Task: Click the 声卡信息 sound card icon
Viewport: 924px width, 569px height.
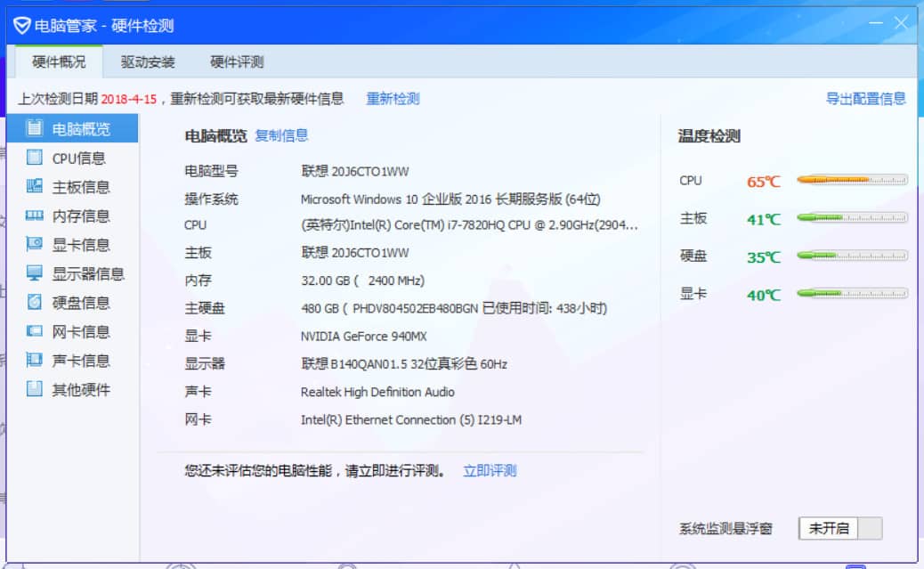Action: click(x=34, y=360)
